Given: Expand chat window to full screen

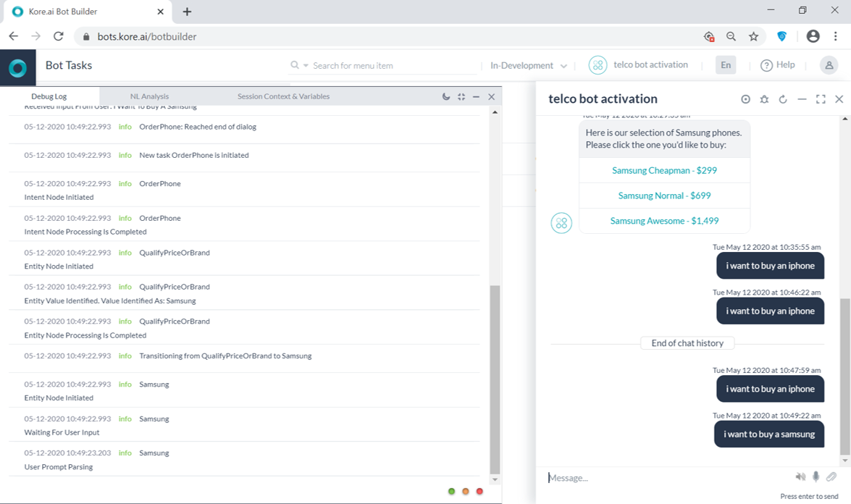Looking at the screenshot, I should 821,99.
